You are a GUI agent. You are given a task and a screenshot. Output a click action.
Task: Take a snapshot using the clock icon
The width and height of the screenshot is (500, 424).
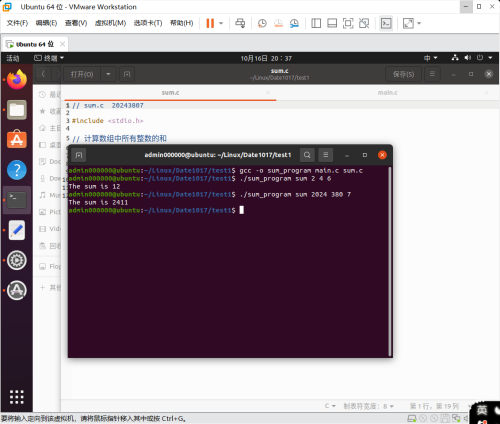coord(262,23)
